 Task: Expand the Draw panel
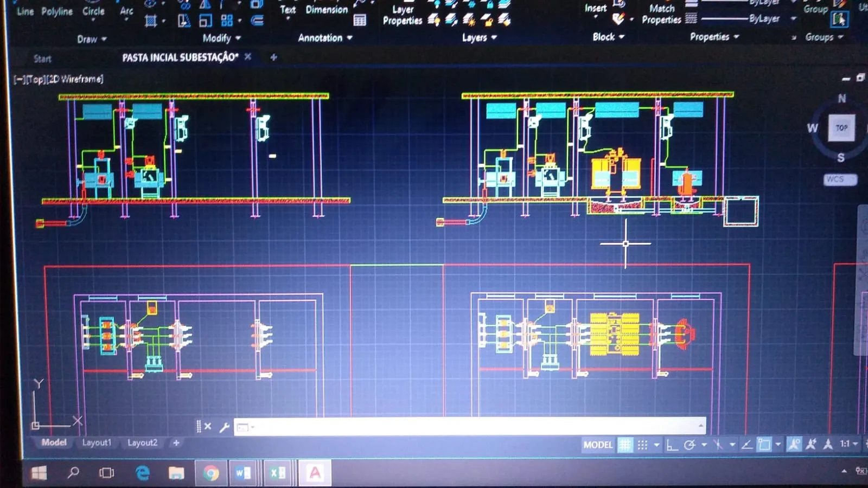pyautogui.click(x=91, y=39)
